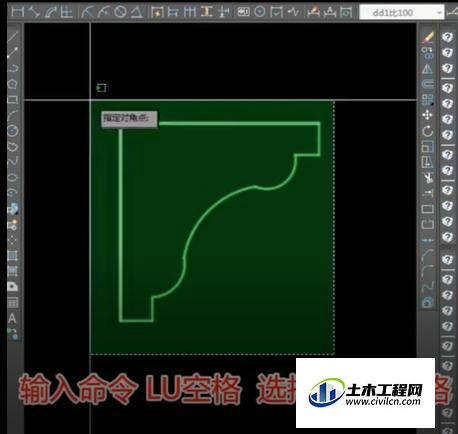Select the Ellipse draw tool

[12, 178]
